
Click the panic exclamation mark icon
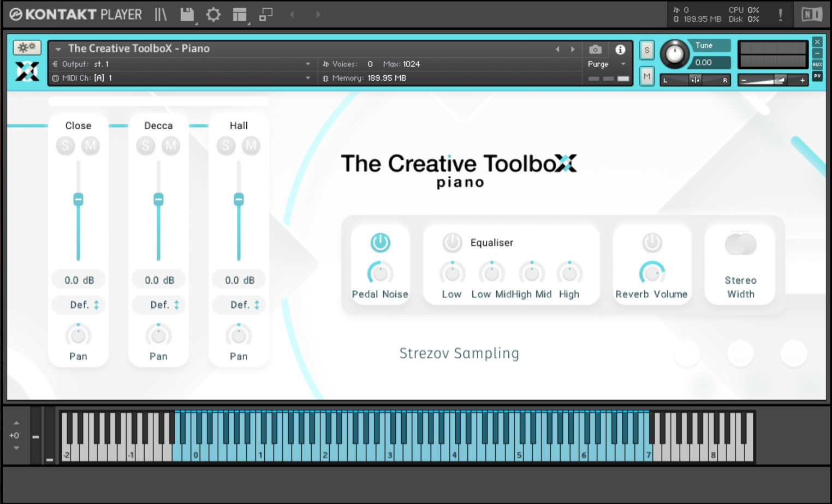coord(781,15)
